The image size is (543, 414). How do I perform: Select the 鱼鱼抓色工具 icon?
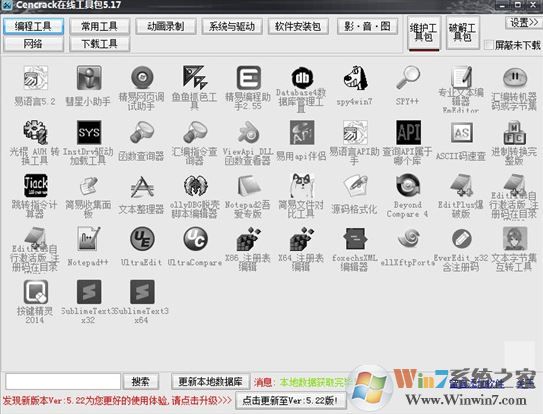pos(195,78)
